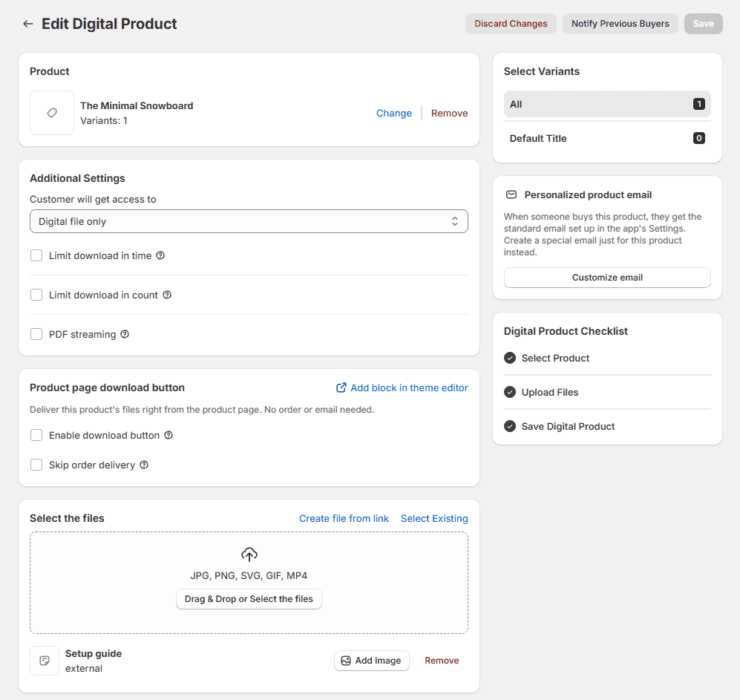Click the count badge on Default Title

click(x=699, y=138)
